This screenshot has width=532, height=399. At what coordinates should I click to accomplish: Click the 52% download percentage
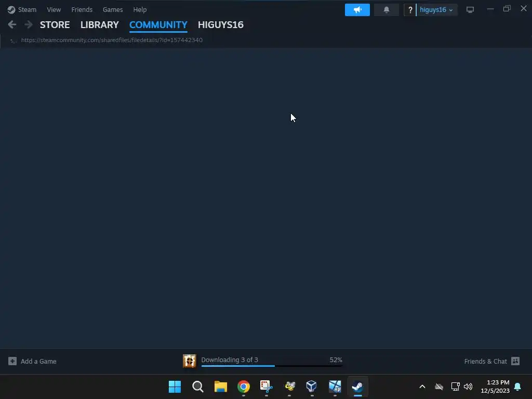336,360
